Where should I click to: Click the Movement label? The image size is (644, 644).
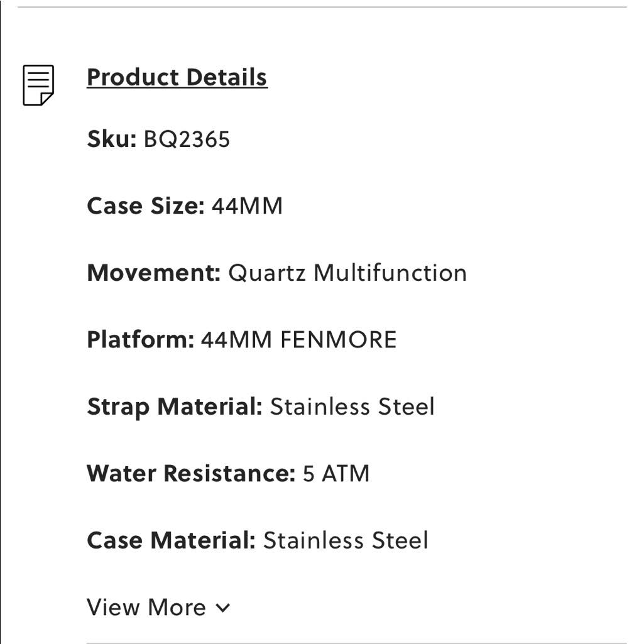click(153, 273)
